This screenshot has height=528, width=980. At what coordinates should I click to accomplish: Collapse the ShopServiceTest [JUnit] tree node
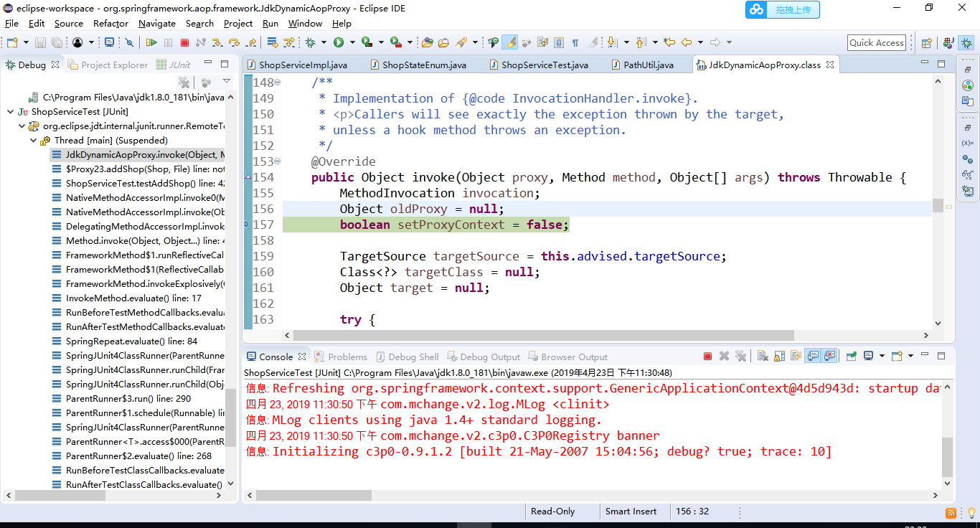10,111
